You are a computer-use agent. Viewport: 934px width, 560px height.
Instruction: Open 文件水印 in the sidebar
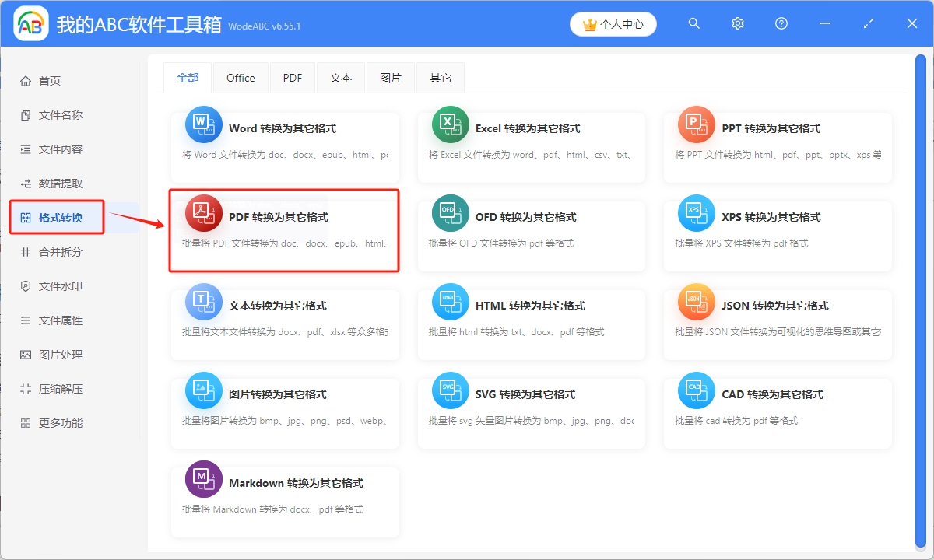click(x=61, y=286)
